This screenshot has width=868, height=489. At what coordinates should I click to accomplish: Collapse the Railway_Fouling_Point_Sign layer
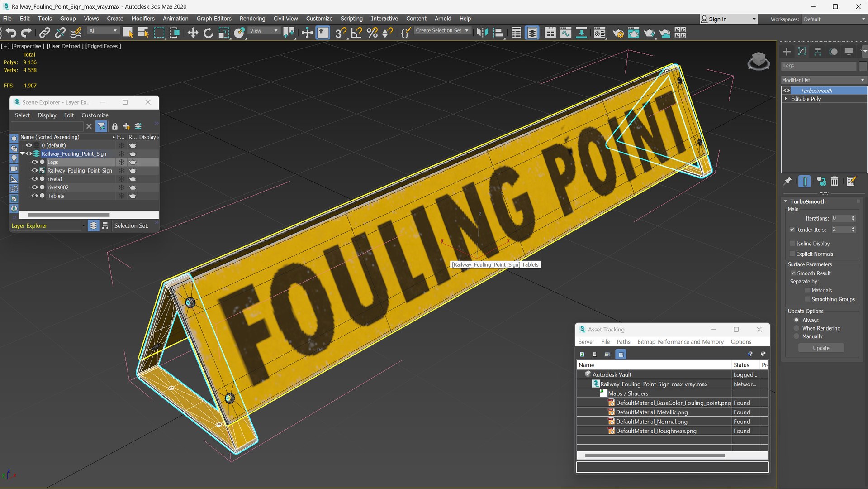[22, 153]
